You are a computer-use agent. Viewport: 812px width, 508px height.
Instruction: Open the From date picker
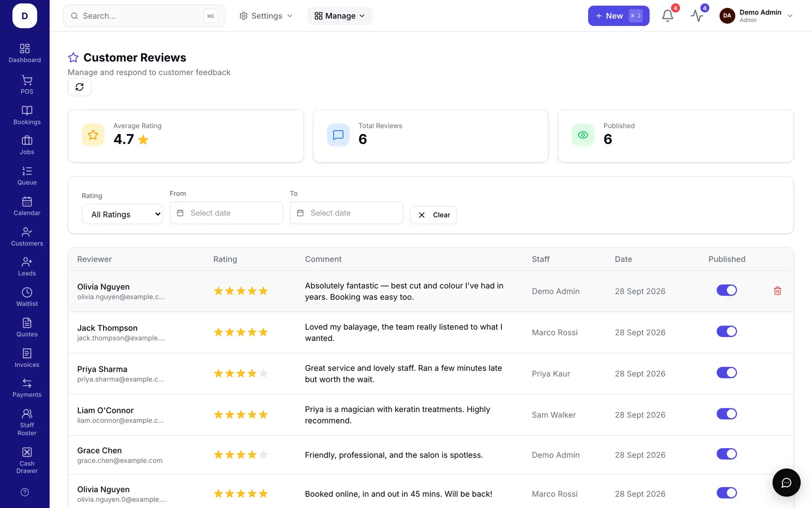pos(226,213)
